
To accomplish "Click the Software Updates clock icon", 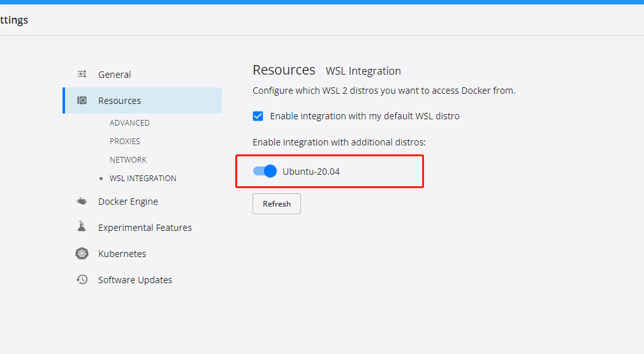I will 82,279.
